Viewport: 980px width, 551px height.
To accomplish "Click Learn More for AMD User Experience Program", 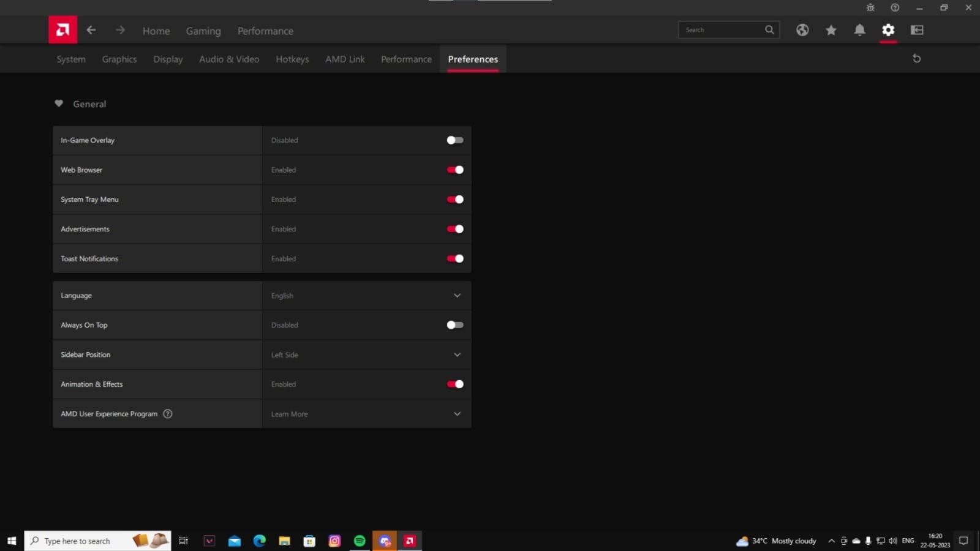I will [x=289, y=414].
